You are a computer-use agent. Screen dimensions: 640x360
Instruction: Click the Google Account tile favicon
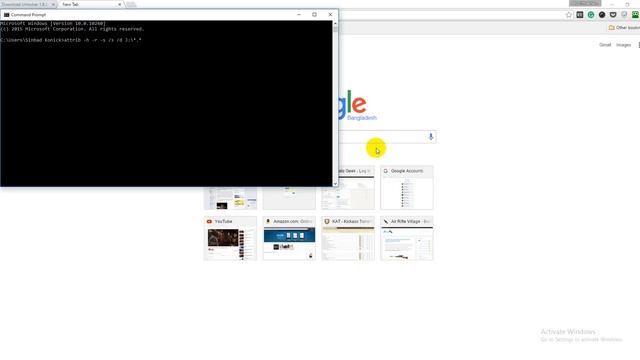pos(386,171)
